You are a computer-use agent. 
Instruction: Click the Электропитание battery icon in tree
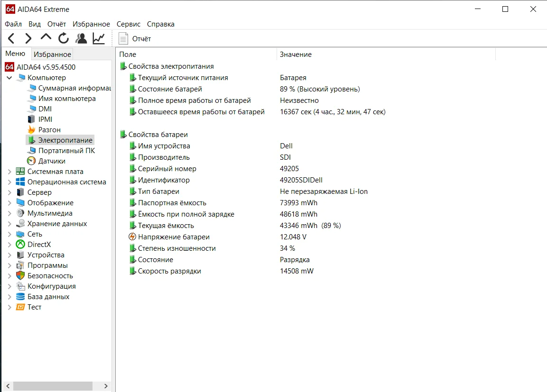tap(31, 140)
